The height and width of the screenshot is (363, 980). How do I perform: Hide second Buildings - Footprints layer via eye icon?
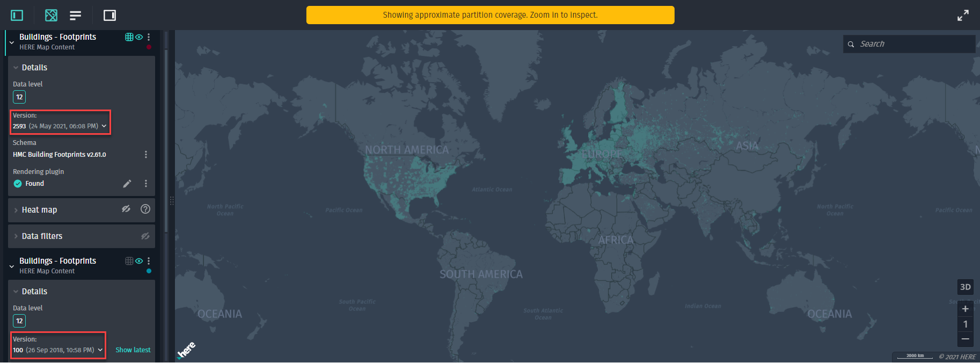(139, 261)
